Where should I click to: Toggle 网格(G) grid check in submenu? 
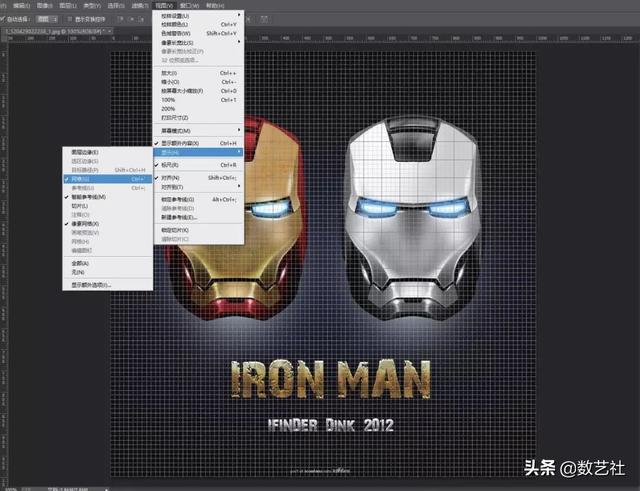pos(108,179)
